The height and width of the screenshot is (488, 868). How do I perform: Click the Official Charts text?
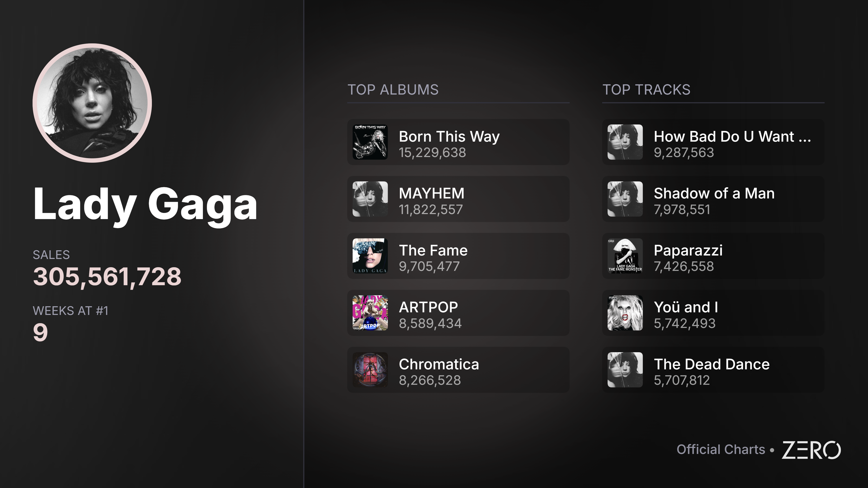(x=721, y=449)
